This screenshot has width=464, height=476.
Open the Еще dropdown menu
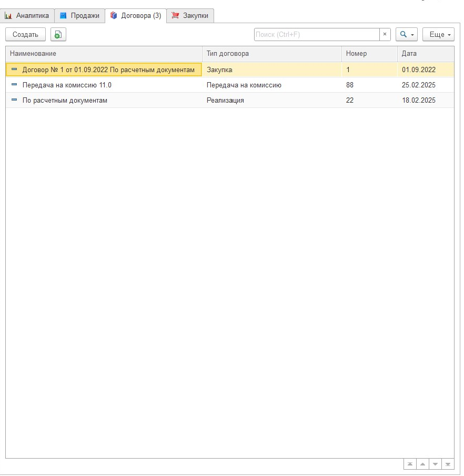[x=438, y=35]
